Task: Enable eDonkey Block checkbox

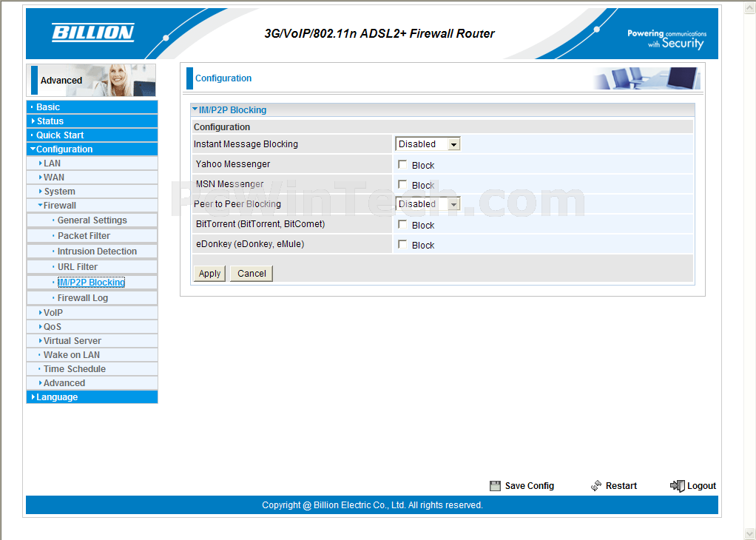Action: (x=402, y=244)
